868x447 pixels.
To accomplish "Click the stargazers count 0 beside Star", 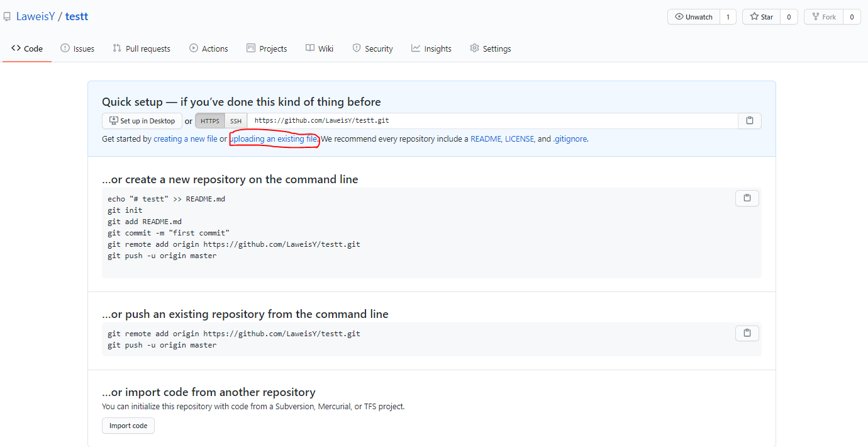I will (789, 17).
